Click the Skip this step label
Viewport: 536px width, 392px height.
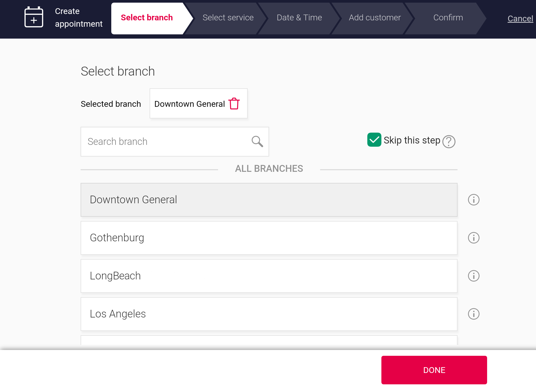click(x=412, y=140)
